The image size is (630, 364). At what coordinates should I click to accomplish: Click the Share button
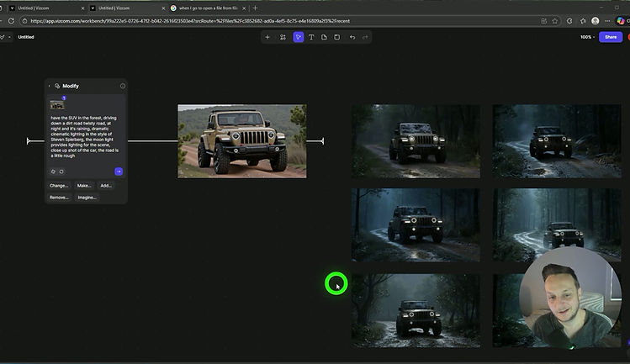(x=611, y=37)
